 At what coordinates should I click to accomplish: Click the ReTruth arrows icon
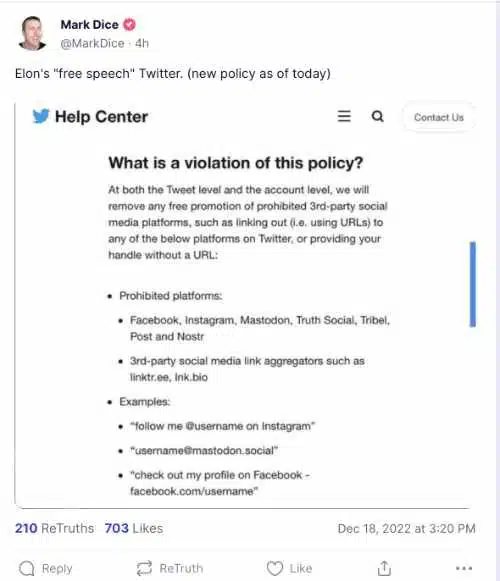tap(144, 568)
